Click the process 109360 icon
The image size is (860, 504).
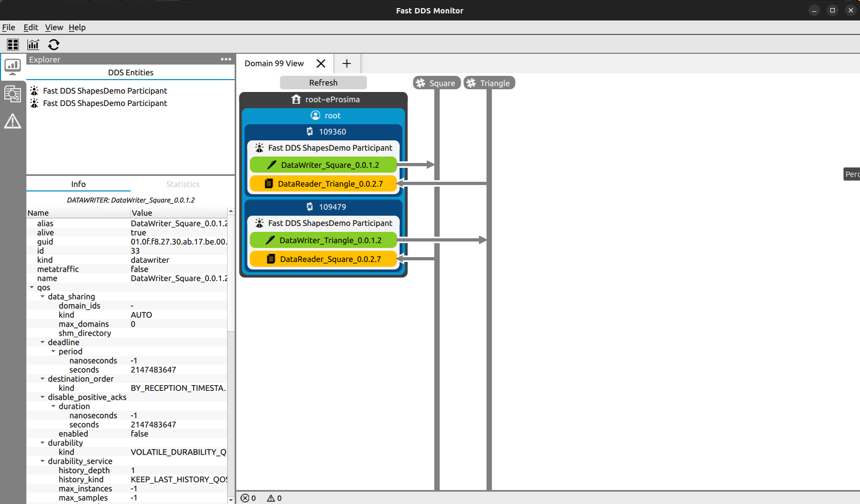tap(310, 131)
